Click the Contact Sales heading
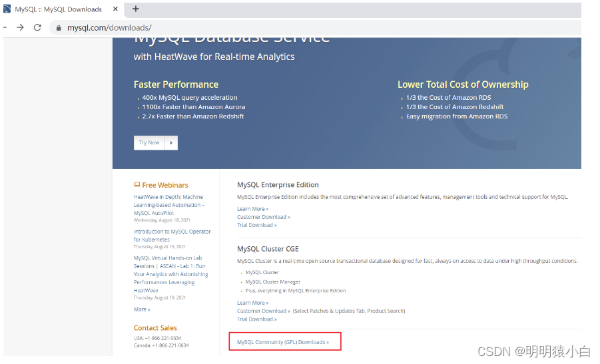Image resolution: width=600 pixels, height=364 pixels. tap(155, 328)
